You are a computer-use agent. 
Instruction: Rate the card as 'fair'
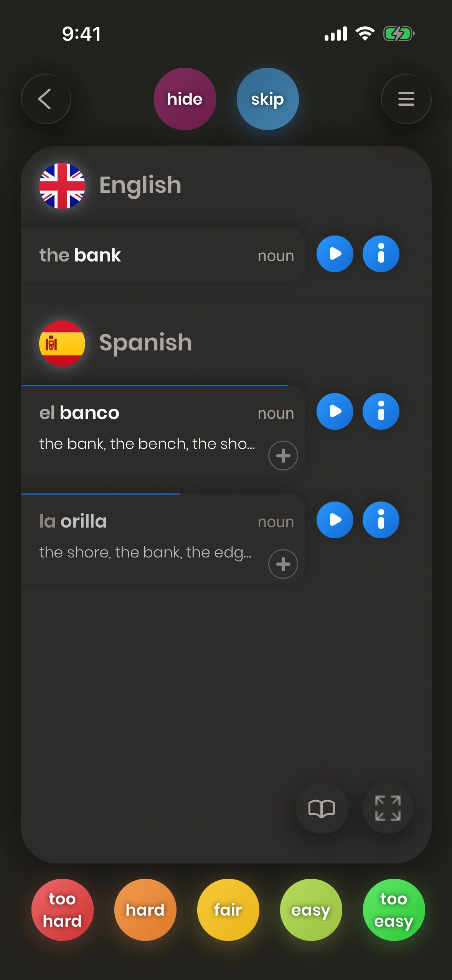(x=228, y=909)
